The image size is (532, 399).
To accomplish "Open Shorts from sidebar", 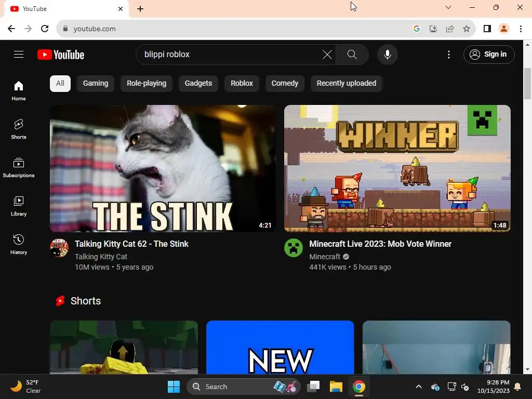I will coord(19,129).
